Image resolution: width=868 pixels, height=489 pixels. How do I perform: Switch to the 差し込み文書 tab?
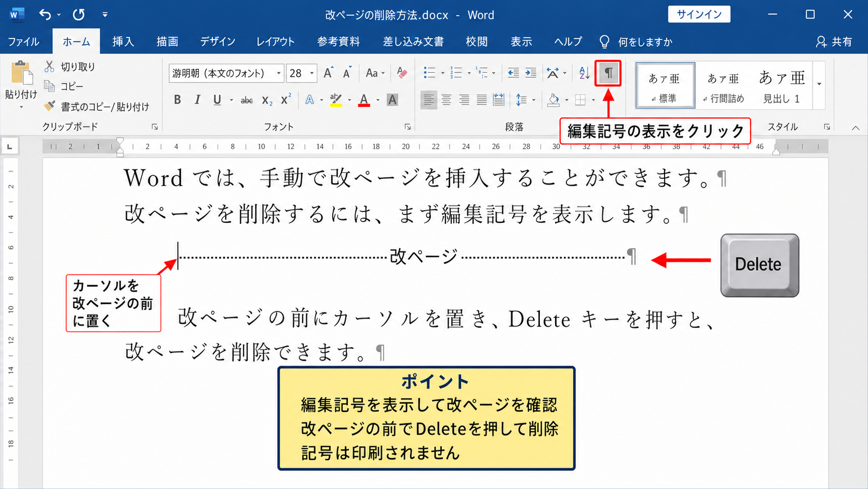click(x=413, y=42)
